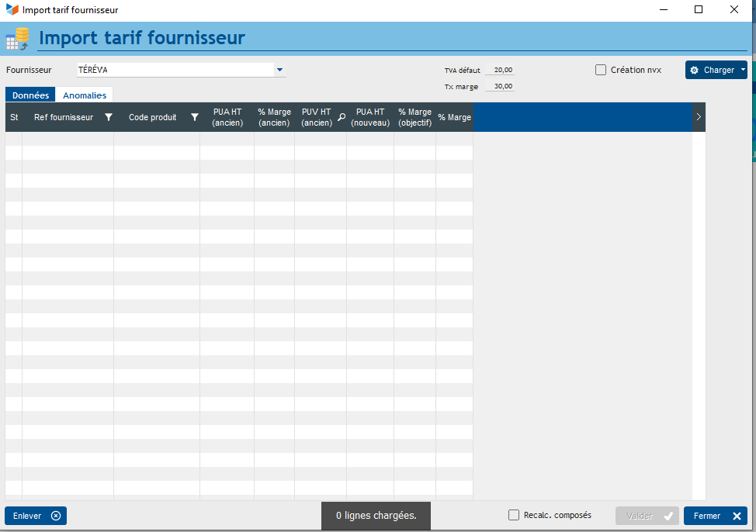Click the PUA HT (nouveau) column header
The image size is (756, 532).
(x=370, y=117)
